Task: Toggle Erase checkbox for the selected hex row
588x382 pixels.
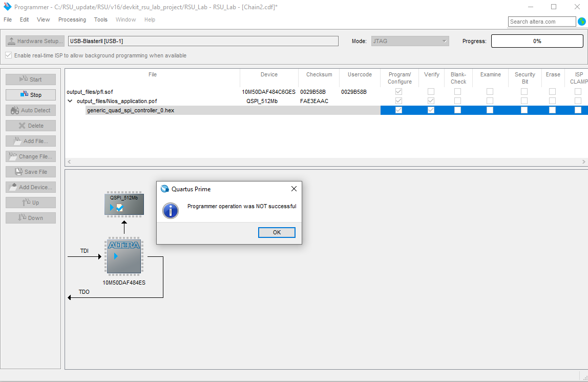Action: pyautogui.click(x=552, y=110)
